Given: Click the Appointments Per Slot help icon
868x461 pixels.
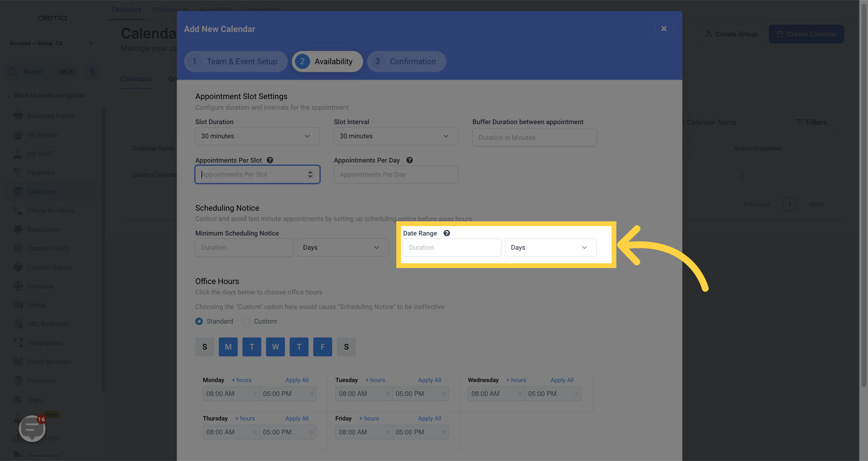Looking at the screenshot, I should click(x=270, y=160).
